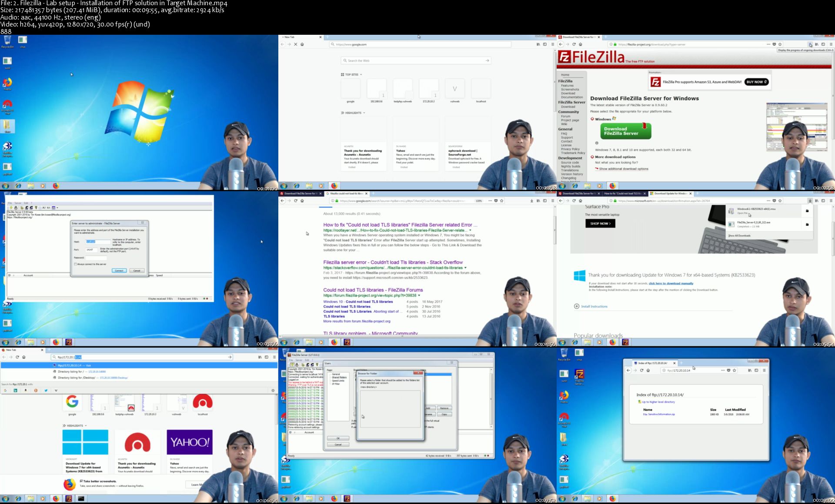Switch to the Download FileZilla Server tab in the 00:04:56 frame
This screenshot has height=504, width=835.
(x=300, y=194)
